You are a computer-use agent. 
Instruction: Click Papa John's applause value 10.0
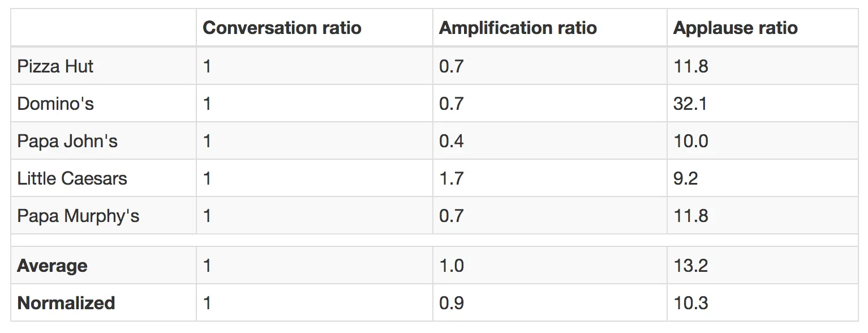690,141
